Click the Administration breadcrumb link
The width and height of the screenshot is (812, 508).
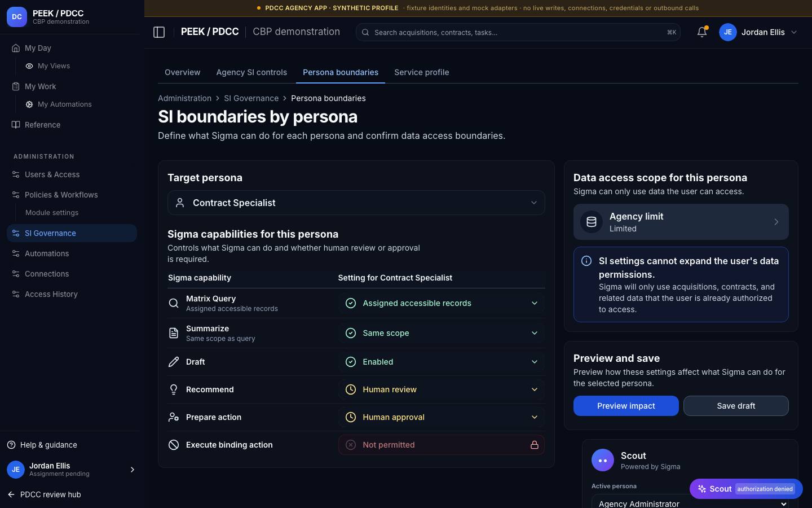pyautogui.click(x=184, y=98)
